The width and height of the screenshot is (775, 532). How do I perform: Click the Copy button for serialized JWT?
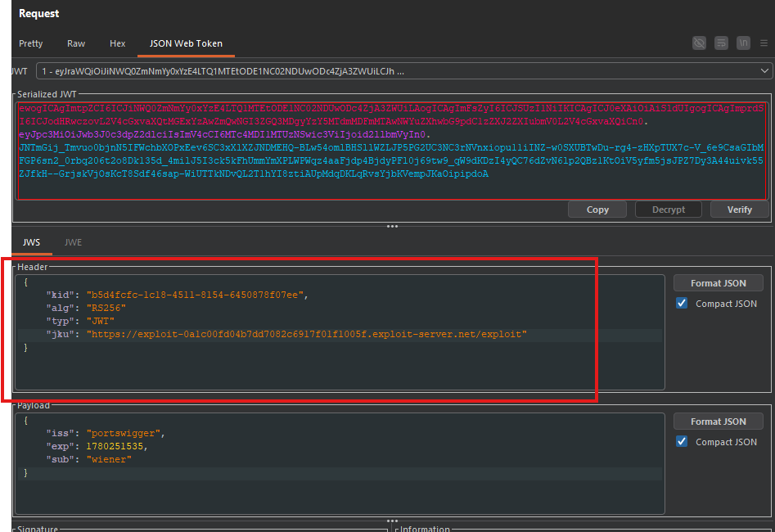(x=597, y=210)
